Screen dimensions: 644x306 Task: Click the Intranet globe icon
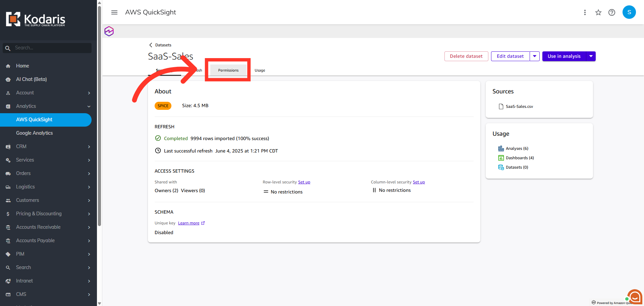(x=8, y=281)
